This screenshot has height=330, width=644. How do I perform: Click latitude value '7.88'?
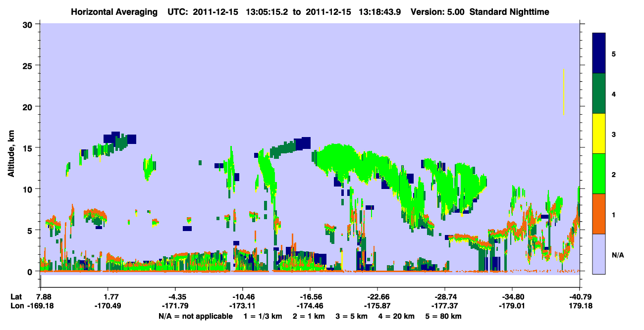coord(41,297)
